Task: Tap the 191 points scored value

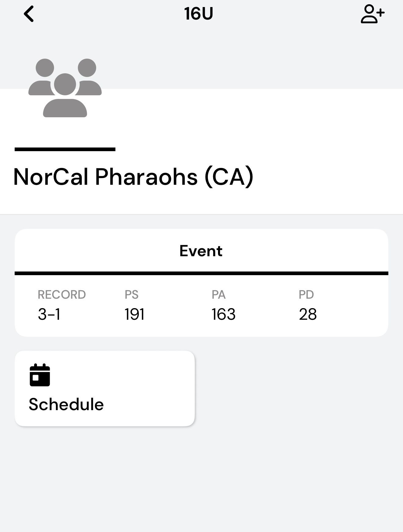Action: 134,314
